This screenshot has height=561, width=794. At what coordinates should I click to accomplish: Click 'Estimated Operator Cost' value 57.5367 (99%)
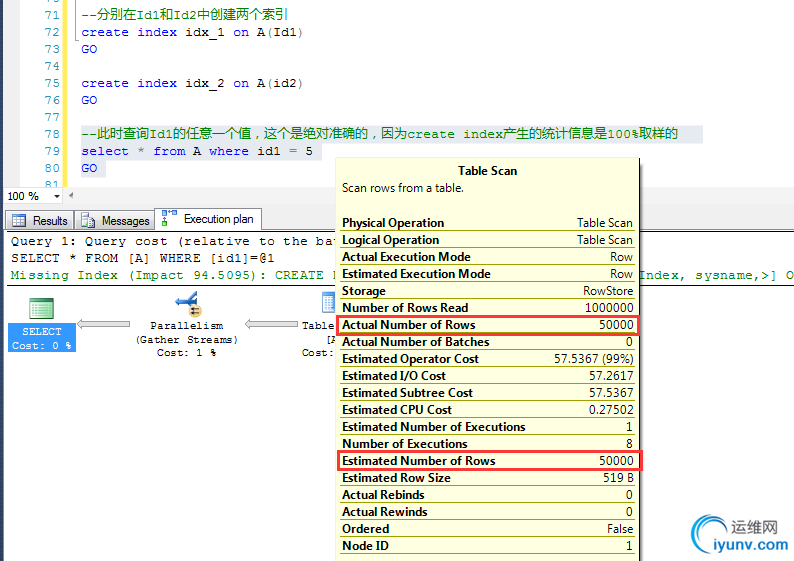[593, 359]
